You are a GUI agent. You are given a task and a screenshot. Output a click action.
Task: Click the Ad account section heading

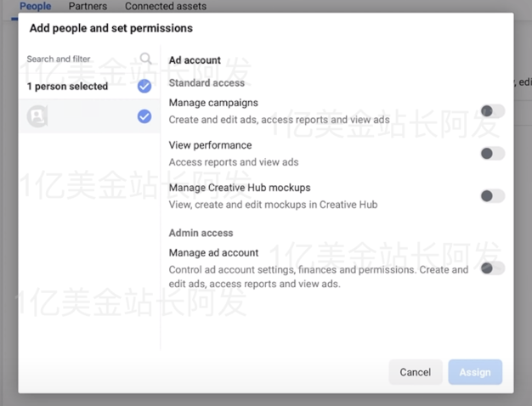coord(195,60)
